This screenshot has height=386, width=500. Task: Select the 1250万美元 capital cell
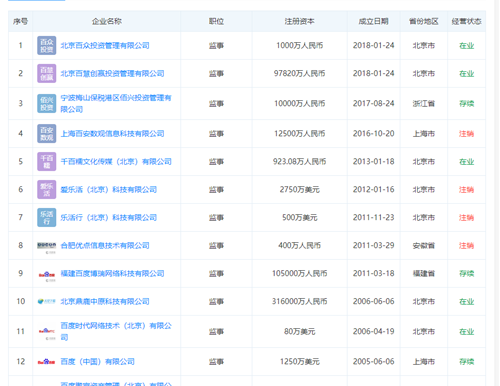299,362
